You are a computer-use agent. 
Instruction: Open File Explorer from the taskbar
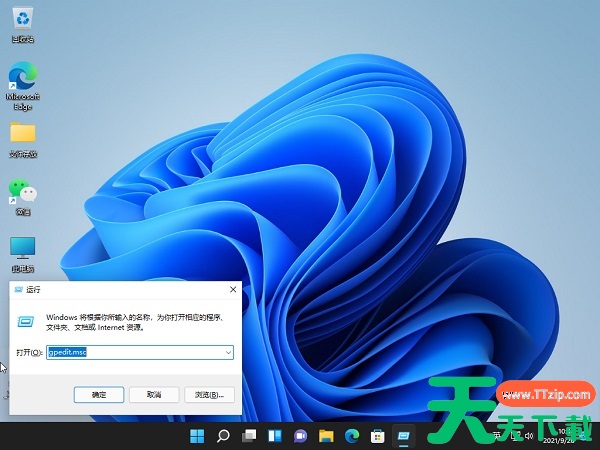pyautogui.click(x=326, y=435)
